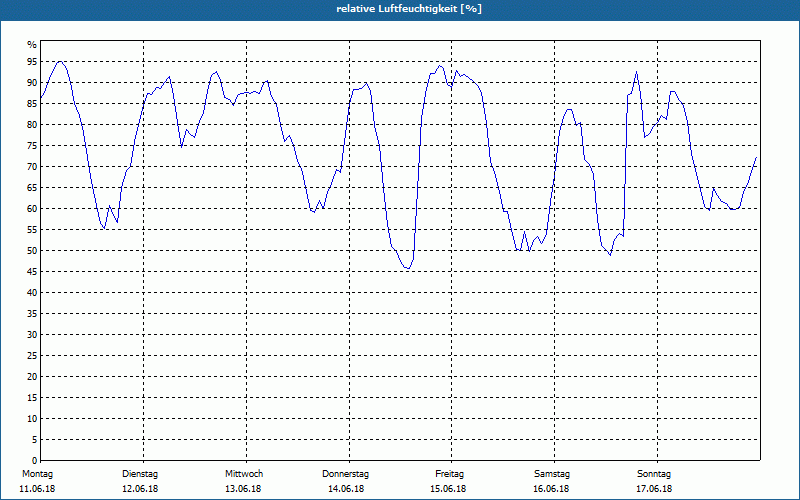Image resolution: width=800 pixels, height=500 pixels.
Task: Click the 'Samstag' axis label
Action: 552,474
